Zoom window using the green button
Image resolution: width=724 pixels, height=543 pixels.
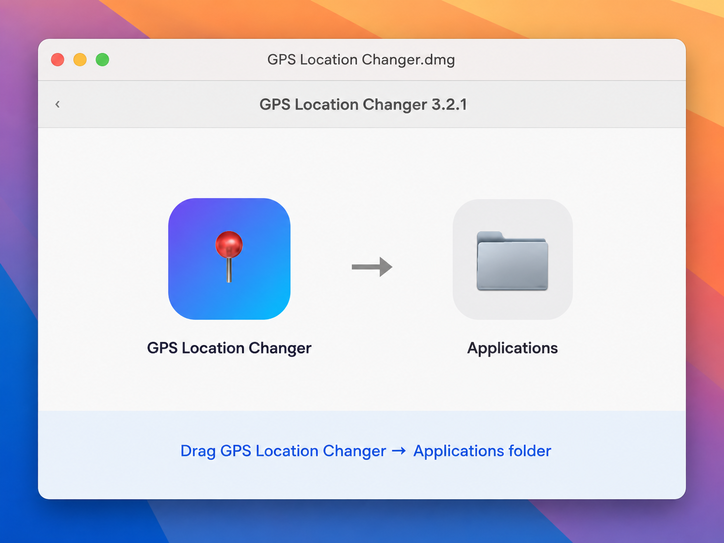pos(103,60)
